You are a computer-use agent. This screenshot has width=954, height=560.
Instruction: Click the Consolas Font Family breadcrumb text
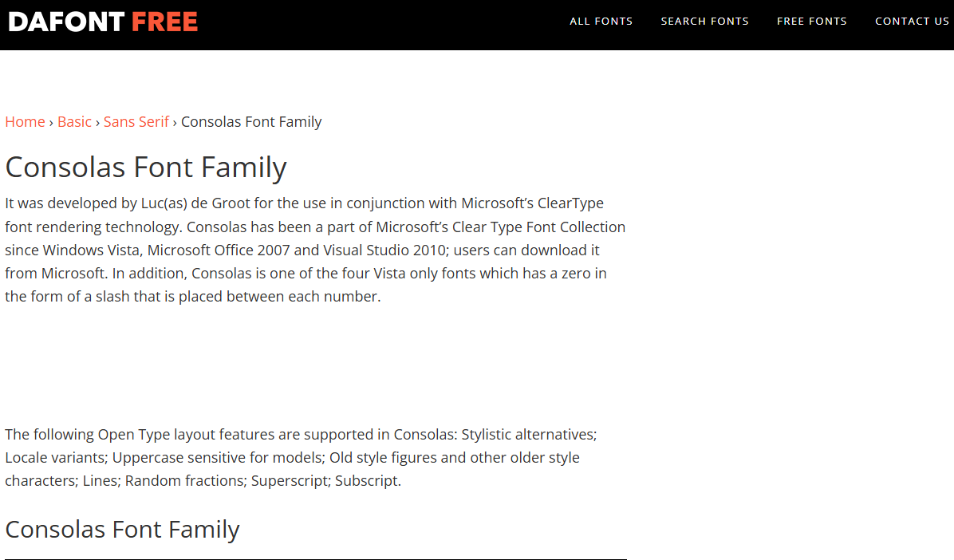pos(251,122)
